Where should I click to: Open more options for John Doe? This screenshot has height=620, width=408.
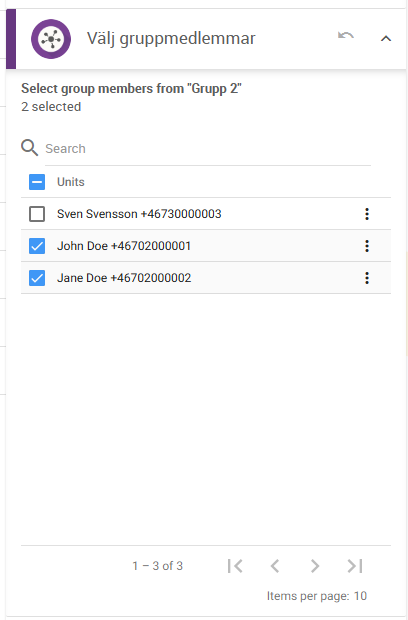367,246
